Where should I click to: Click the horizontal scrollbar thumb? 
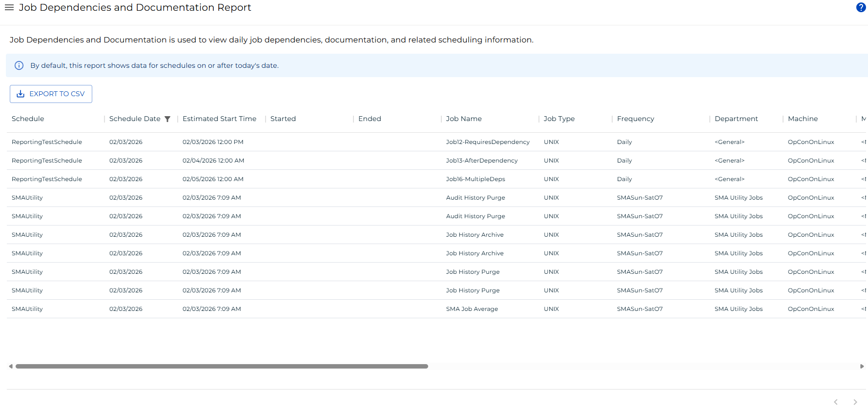pos(222,366)
